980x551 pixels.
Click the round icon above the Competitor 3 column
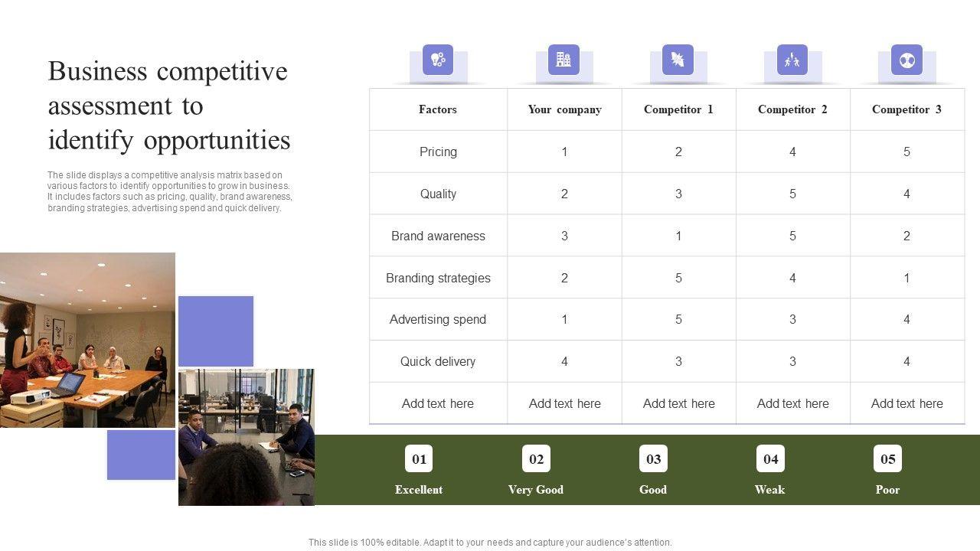coord(906,60)
